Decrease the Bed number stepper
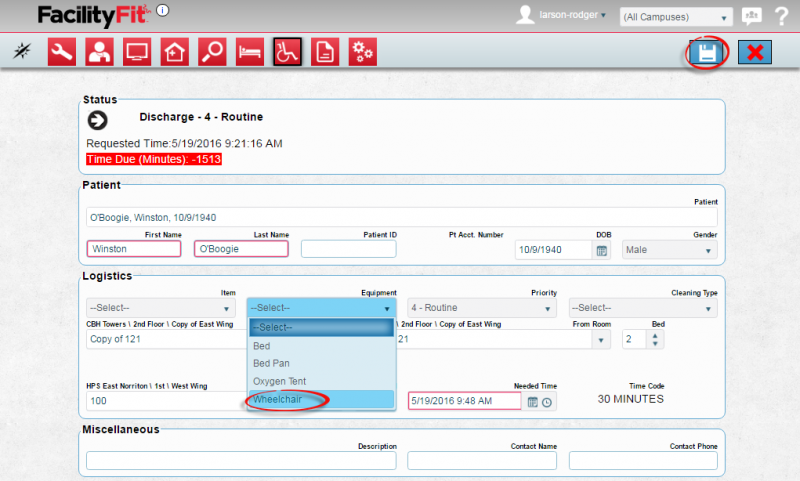The image size is (800, 481). pyautogui.click(x=655, y=344)
